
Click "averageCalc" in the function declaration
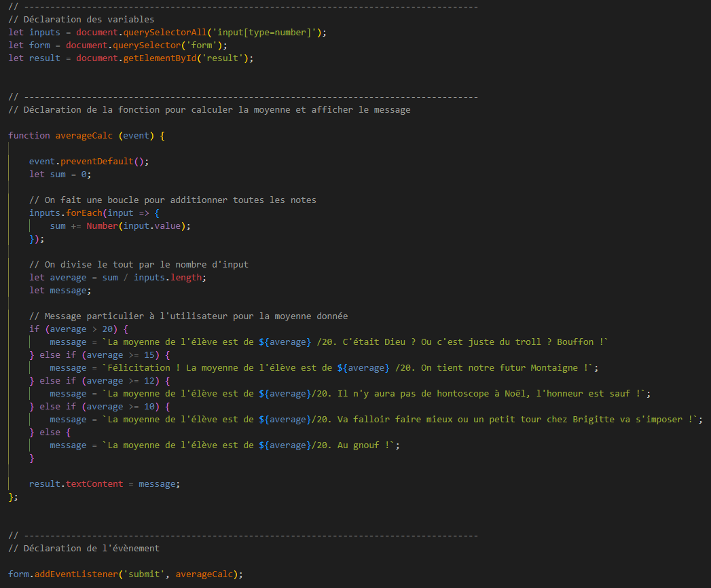click(x=84, y=136)
